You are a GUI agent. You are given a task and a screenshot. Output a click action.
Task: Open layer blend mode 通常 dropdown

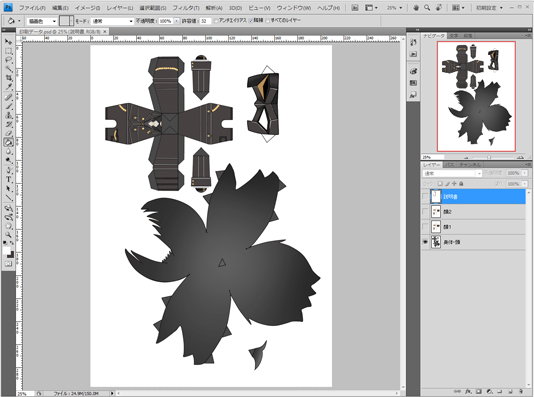pyautogui.click(x=452, y=173)
